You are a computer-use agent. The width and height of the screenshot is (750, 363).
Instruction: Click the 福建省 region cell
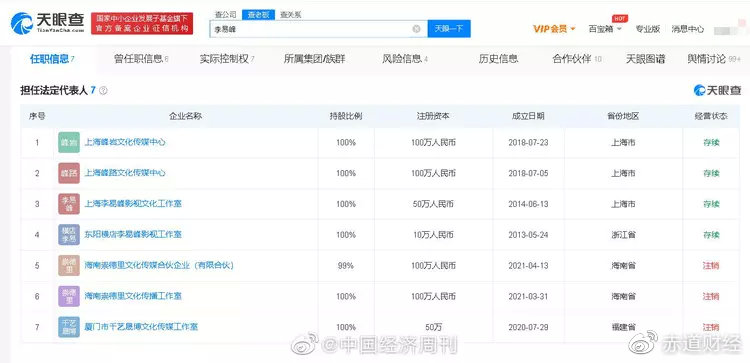point(623,327)
